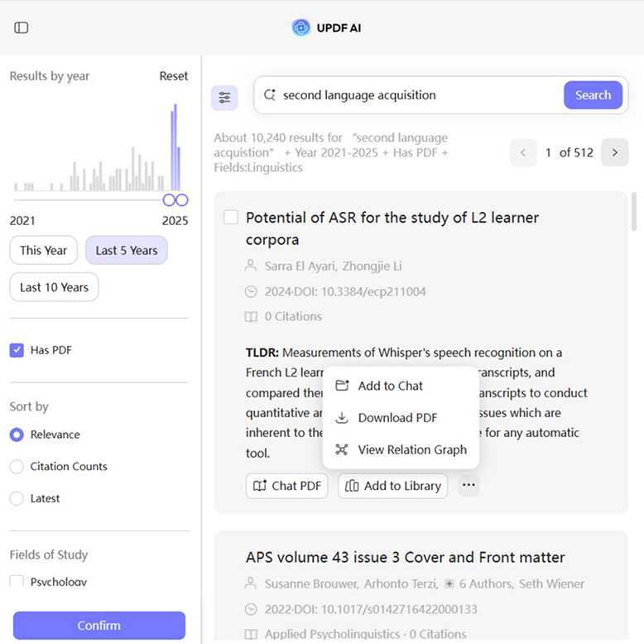
Task: Go to previous results page arrow
Action: pos(523,152)
